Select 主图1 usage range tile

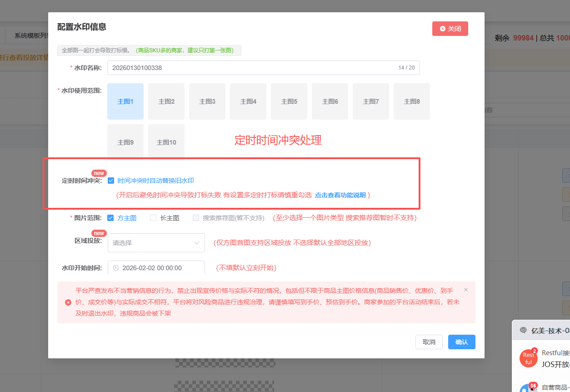click(125, 101)
